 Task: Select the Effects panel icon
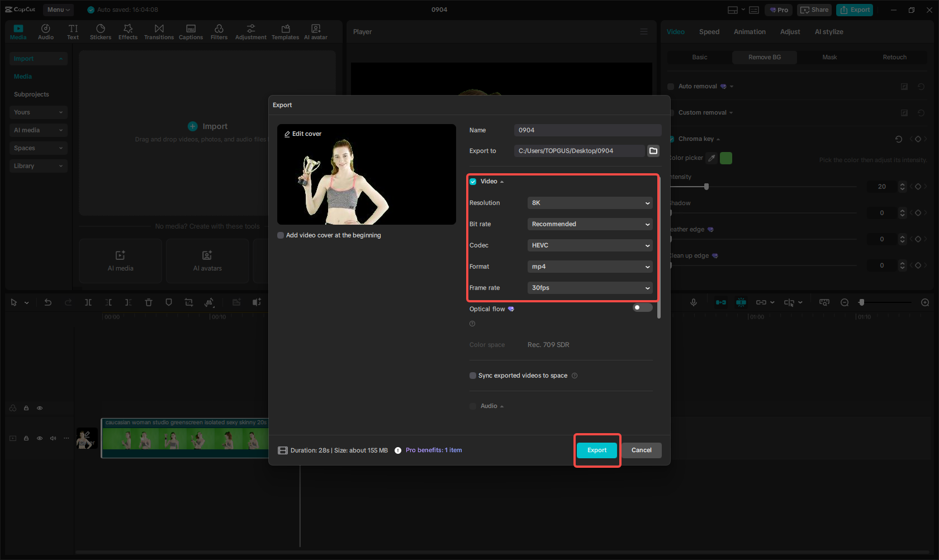point(127,31)
